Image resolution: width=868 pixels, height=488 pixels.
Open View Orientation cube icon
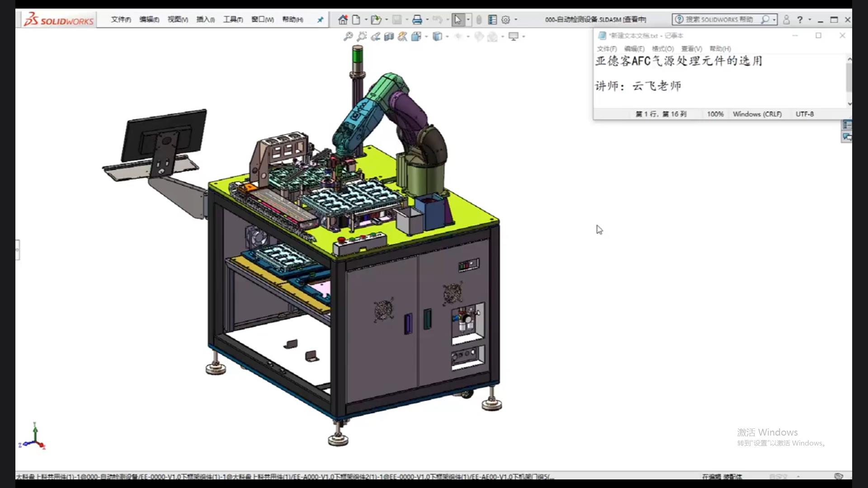tap(416, 37)
